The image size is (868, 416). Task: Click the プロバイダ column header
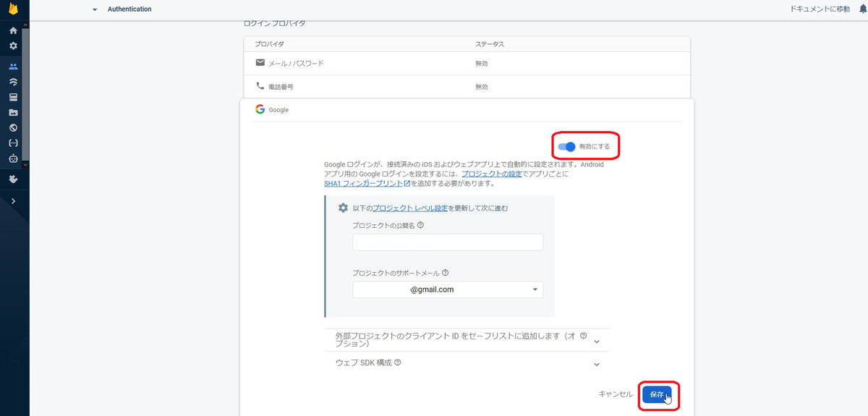tap(270, 44)
